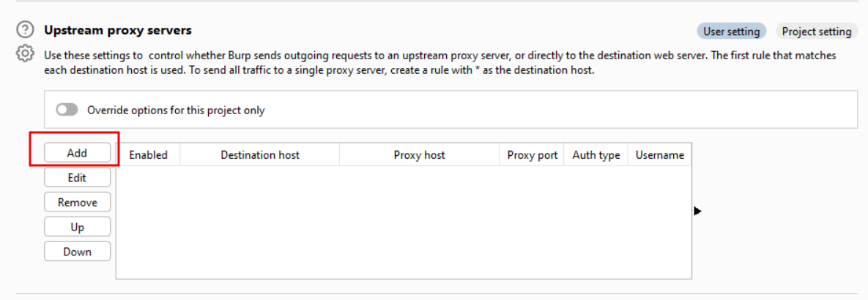868x300 pixels.
Task: Select the Project setting badge
Action: [x=816, y=31]
